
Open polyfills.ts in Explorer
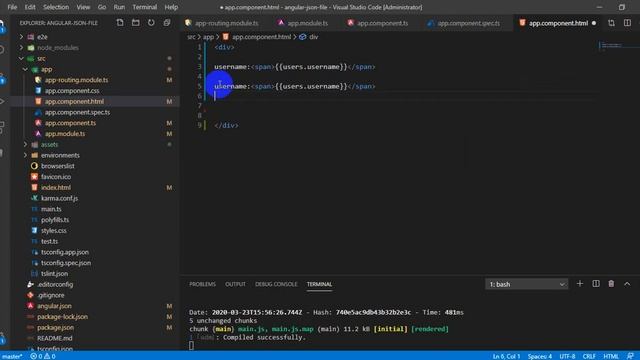click(x=55, y=220)
